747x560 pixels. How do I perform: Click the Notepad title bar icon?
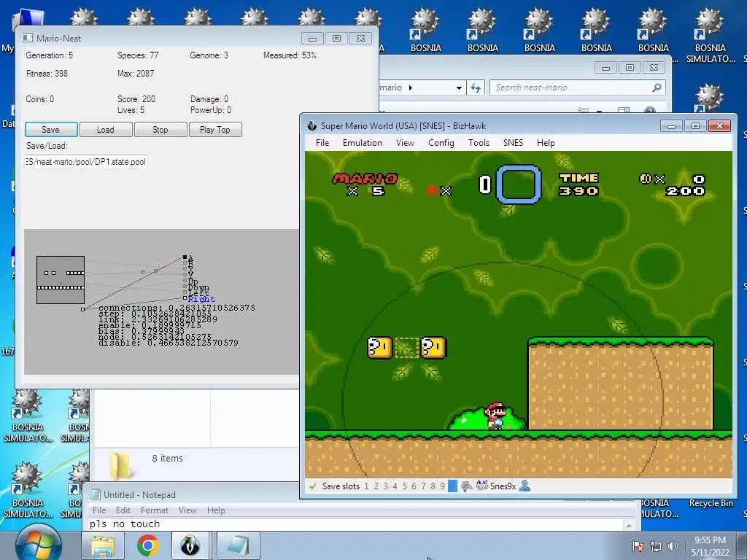pos(96,495)
